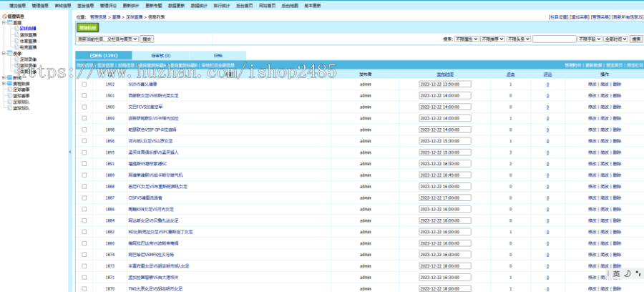Click the page icon next to 足球球队
The height and width of the screenshot is (292, 644).
point(9,102)
